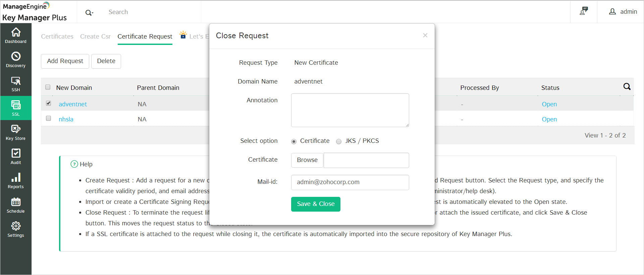Click Browse to choose a certificate file

tap(307, 160)
